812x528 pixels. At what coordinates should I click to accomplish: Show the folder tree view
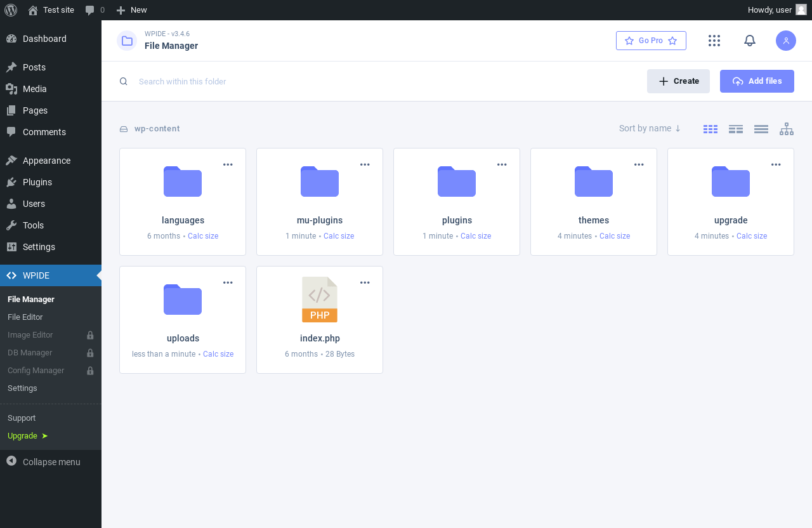[787, 129]
